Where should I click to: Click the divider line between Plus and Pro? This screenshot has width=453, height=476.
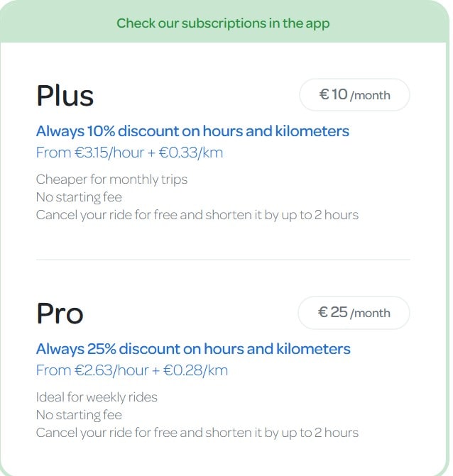click(x=223, y=260)
